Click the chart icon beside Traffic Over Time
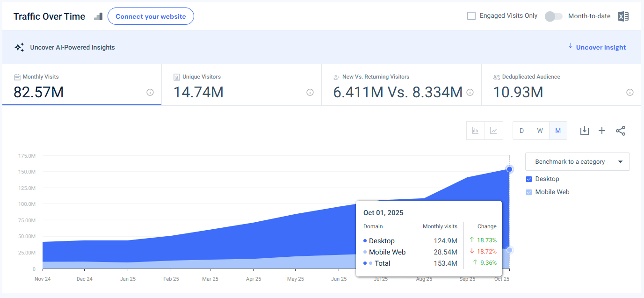 click(98, 16)
